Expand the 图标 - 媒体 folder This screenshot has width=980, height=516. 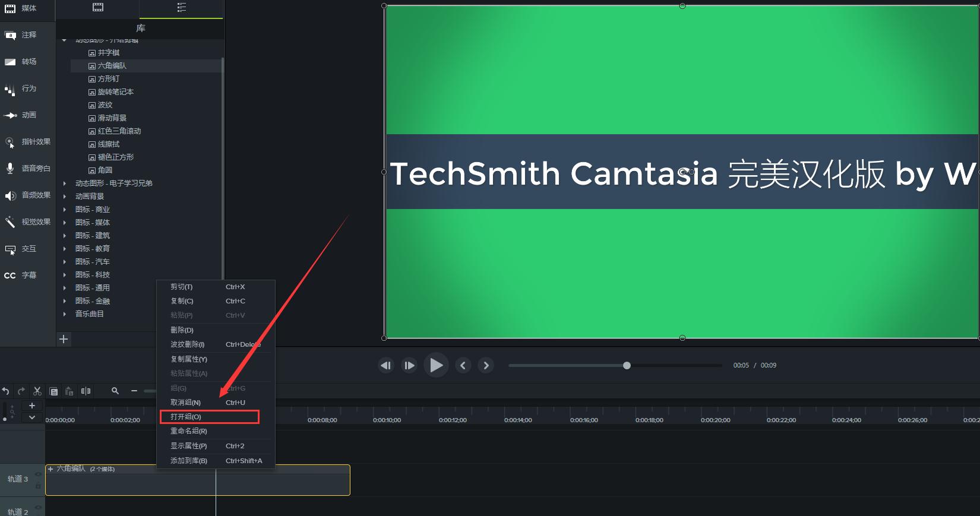point(65,223)
